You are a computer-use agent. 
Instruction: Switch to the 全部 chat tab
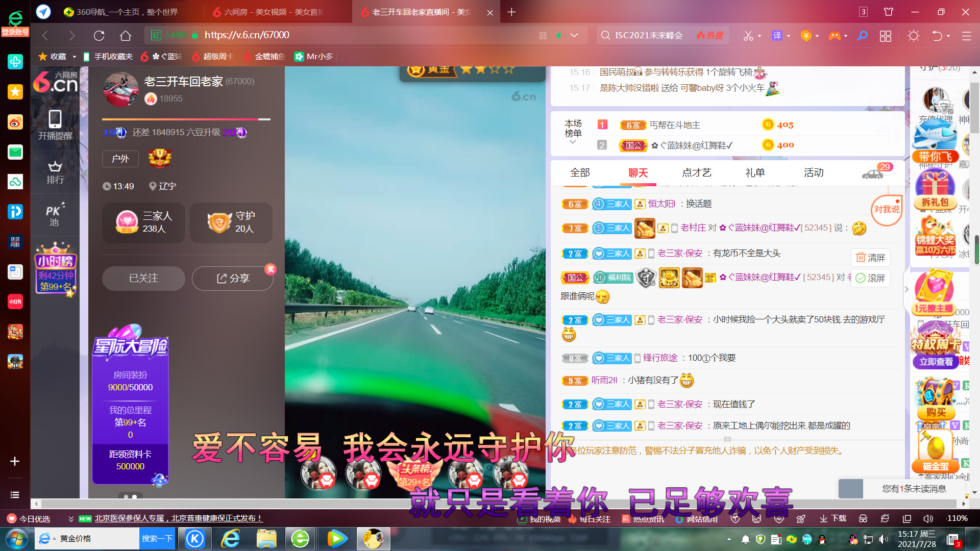click(x=580, y=173)
